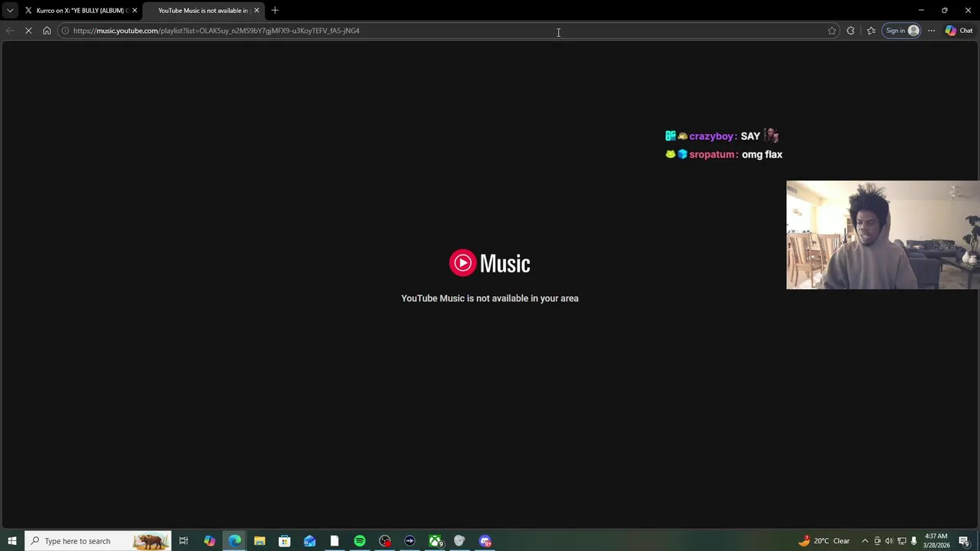Open the blank document taskbar app

[335, 541]
